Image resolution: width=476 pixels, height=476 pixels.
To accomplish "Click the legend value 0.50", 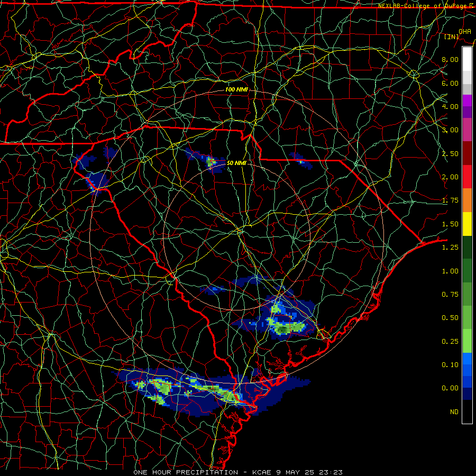I will (x=450, y=318).
